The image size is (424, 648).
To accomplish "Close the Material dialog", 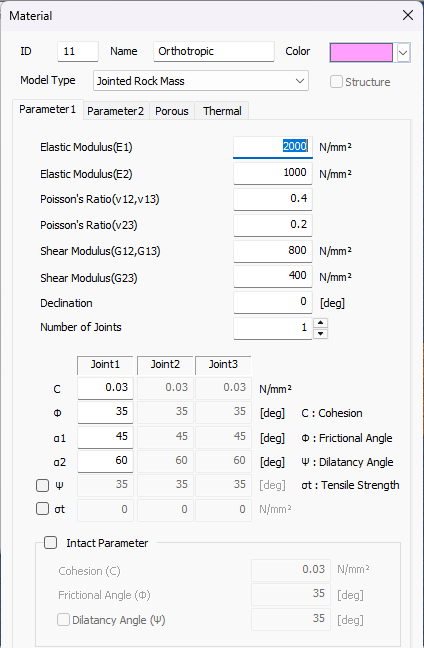I will pyautogui.click(x=407, y=15).
